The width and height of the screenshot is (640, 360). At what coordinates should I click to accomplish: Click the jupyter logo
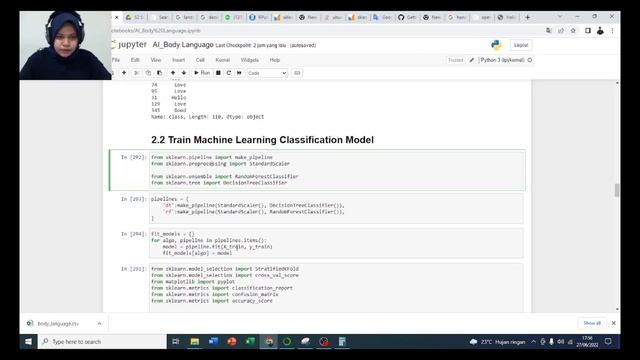pyautogui.click(x=129, y=44)
